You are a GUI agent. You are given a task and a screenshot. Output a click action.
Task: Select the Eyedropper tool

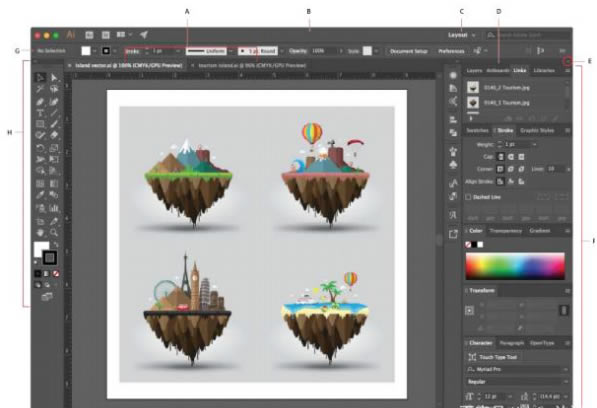(40, 195)
